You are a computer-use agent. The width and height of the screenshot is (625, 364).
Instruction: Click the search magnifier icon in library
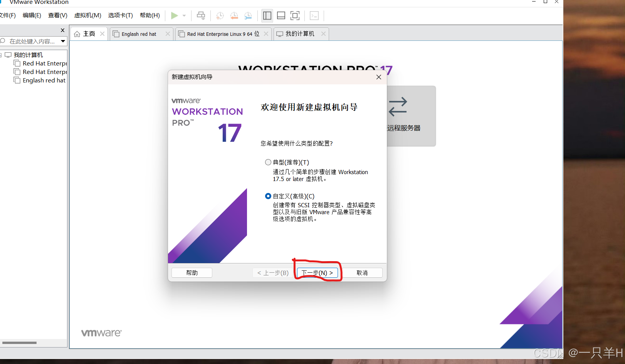[3, 41]
